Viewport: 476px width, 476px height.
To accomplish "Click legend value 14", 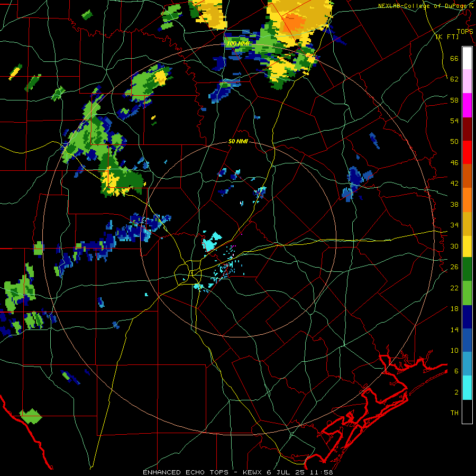I will [454, 329].
